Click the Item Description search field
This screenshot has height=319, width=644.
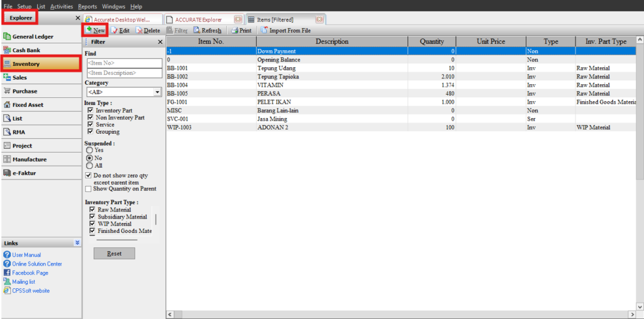tap(125, 73)
